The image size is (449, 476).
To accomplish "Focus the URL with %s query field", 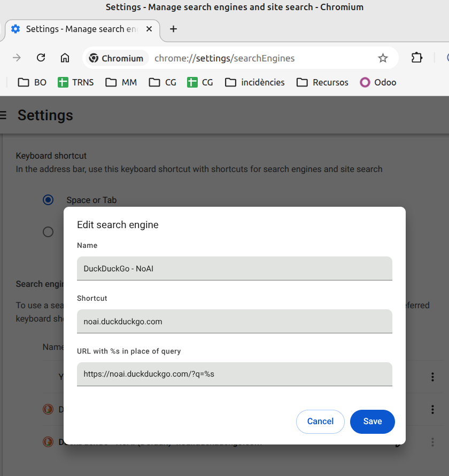I will pos(234,374).
